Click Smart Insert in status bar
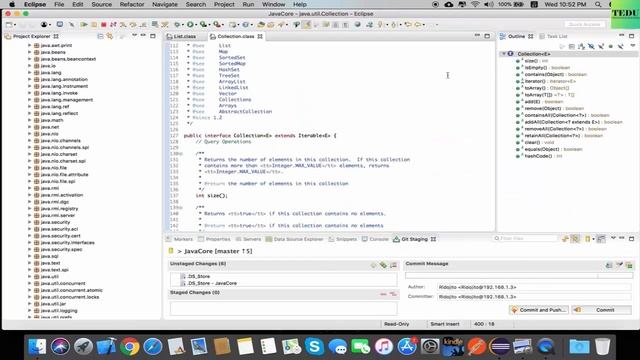 tap(444, 324)
